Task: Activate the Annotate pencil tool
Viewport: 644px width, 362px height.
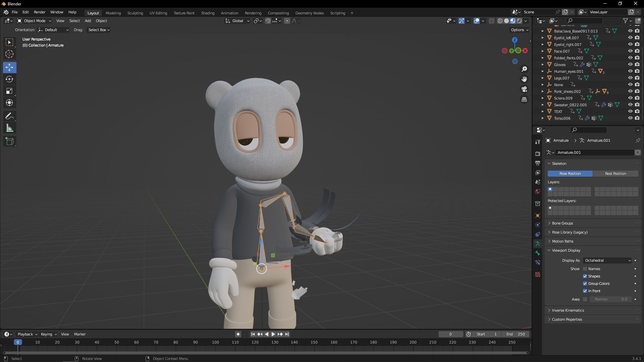Action: coord(9,116)
